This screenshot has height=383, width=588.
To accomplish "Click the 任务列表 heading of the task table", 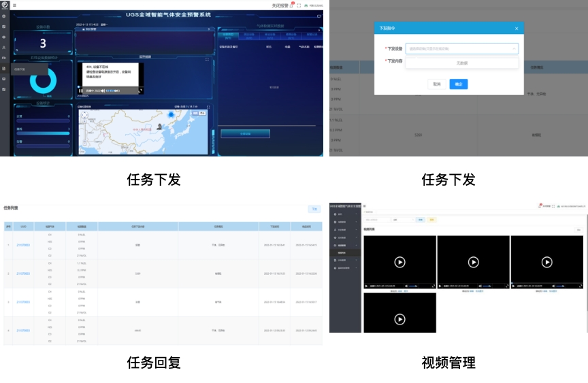I will point(11,208).
